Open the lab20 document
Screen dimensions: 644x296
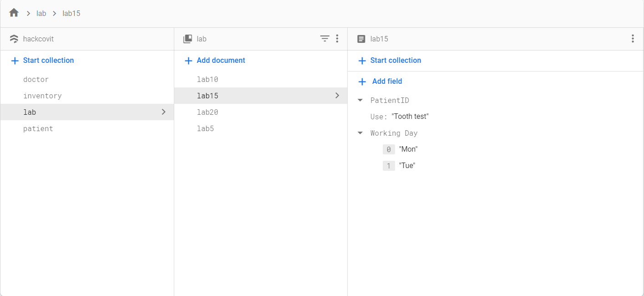tap(208, 112)
